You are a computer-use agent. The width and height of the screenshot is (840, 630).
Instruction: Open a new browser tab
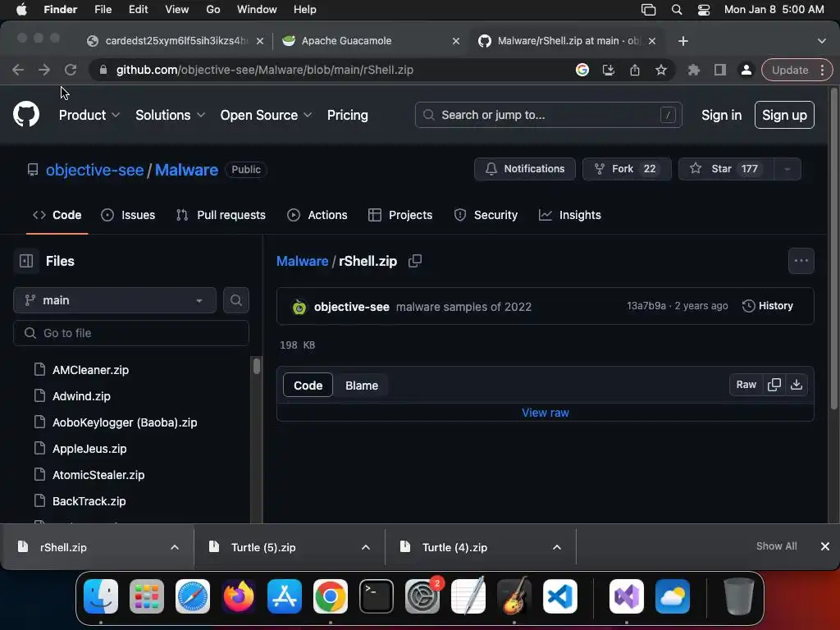pos(683,41)
